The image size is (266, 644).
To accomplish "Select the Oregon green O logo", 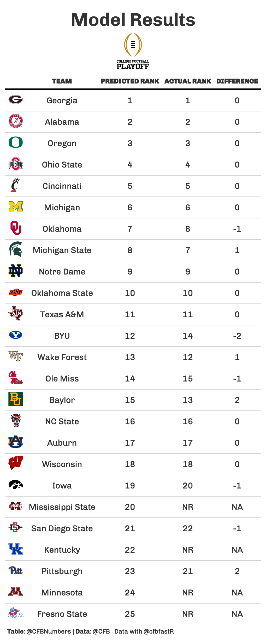I will 16,142.
